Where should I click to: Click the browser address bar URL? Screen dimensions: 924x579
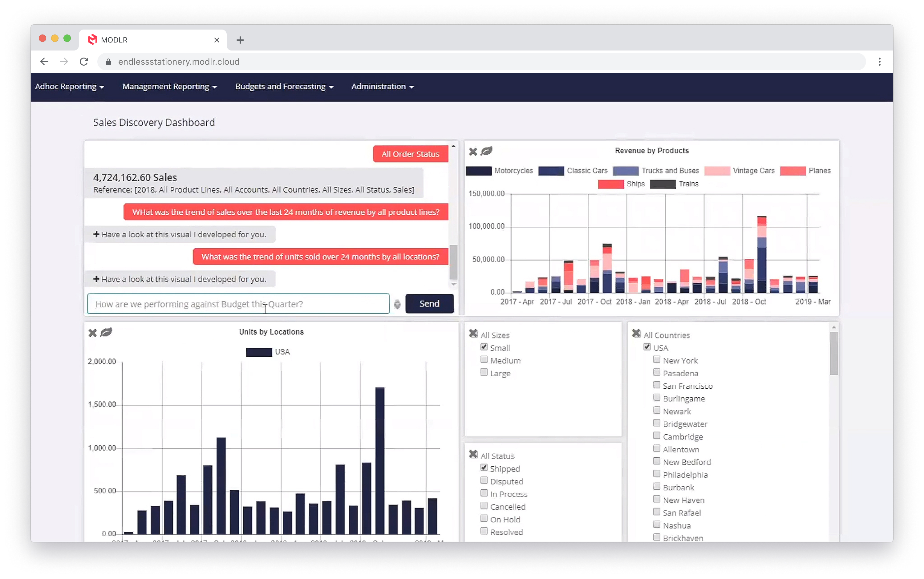coord(179,62)
